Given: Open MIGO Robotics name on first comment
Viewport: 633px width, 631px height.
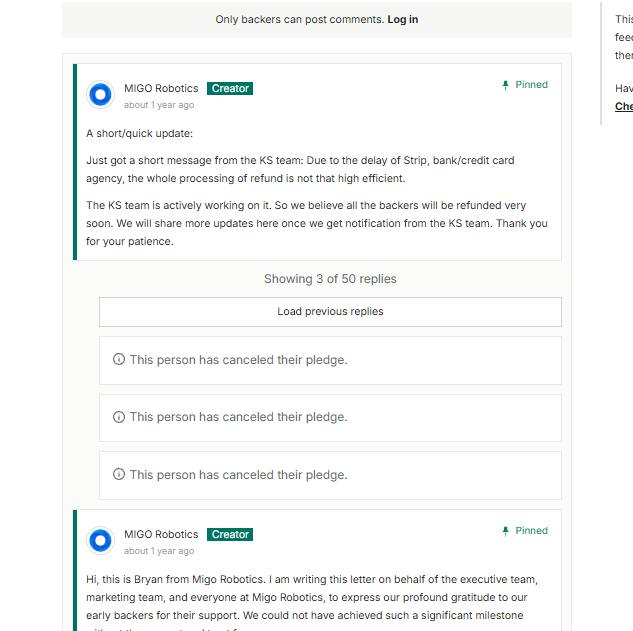Looking at the screenshot, I should click(x=161, y=88).
